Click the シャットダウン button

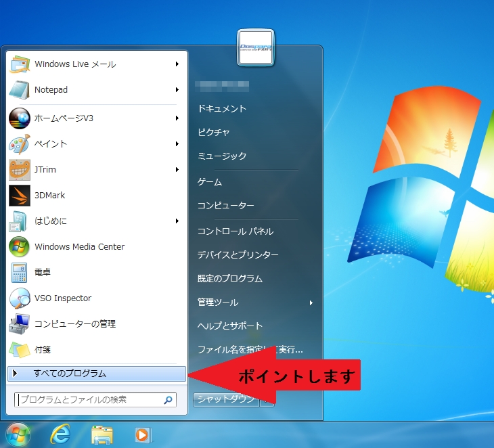point(226,400)
